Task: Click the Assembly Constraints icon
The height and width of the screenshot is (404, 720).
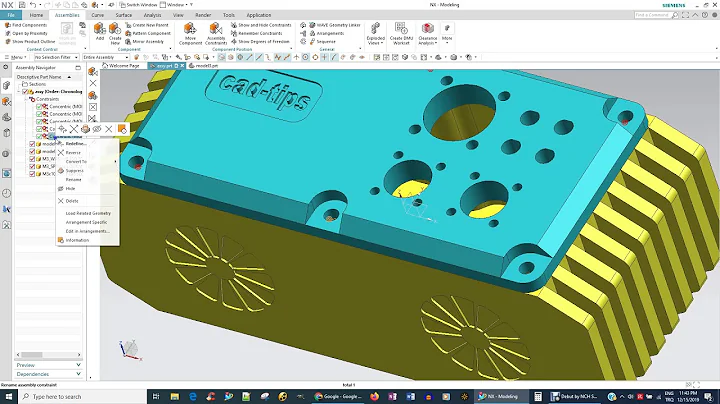Action: (216, 28)
